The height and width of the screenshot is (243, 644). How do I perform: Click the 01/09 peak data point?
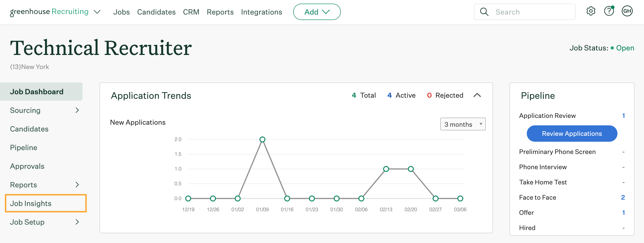[262, 139]
